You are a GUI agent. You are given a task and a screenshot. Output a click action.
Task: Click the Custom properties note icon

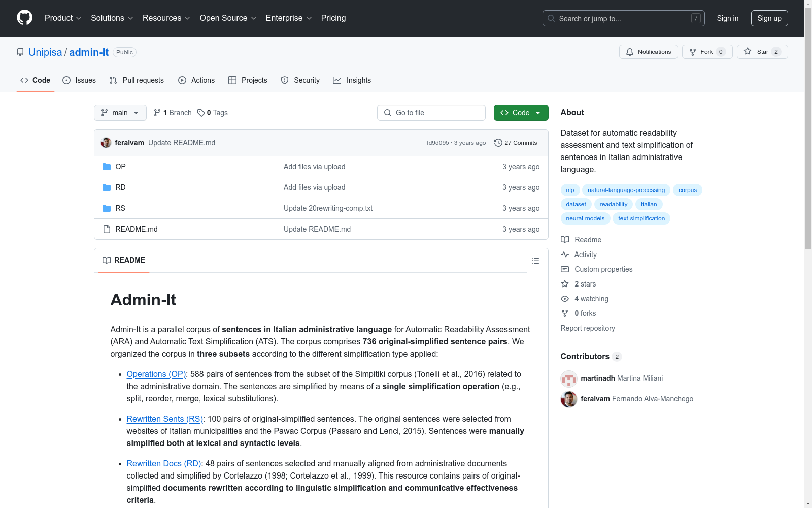[565, 269]
